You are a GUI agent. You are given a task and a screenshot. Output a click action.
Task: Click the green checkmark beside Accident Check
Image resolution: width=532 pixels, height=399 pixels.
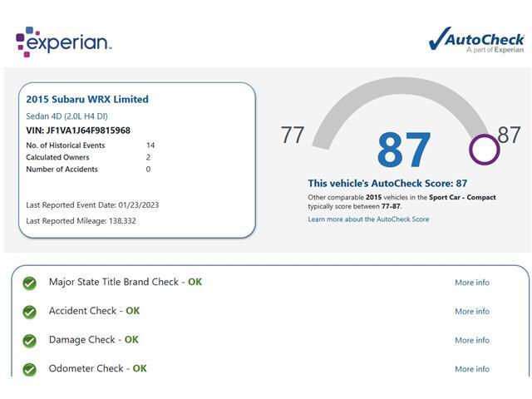30,312
